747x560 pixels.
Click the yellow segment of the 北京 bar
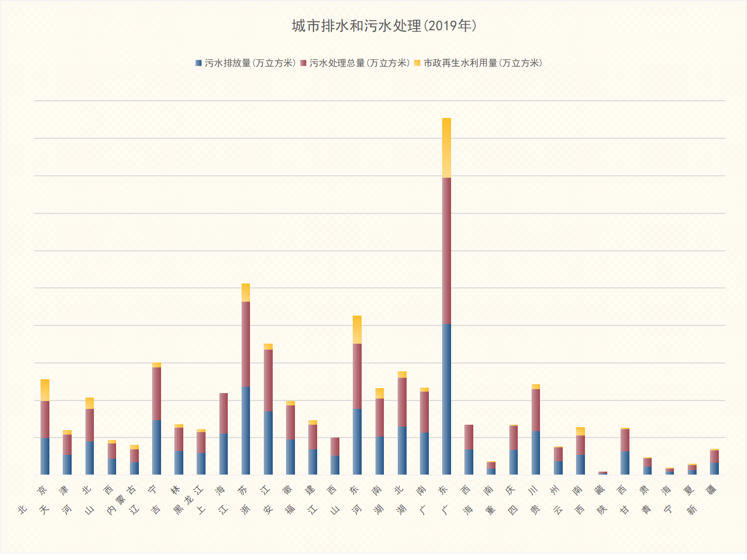pos(45,390)
